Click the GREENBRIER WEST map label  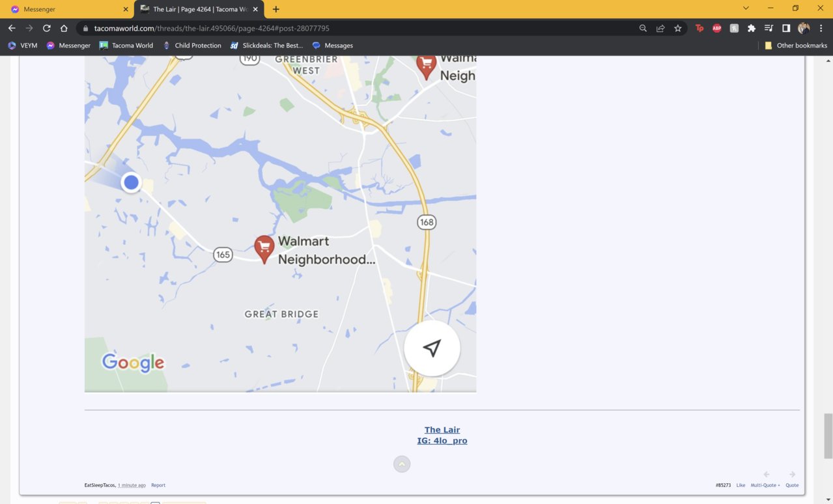pos(306,64)
